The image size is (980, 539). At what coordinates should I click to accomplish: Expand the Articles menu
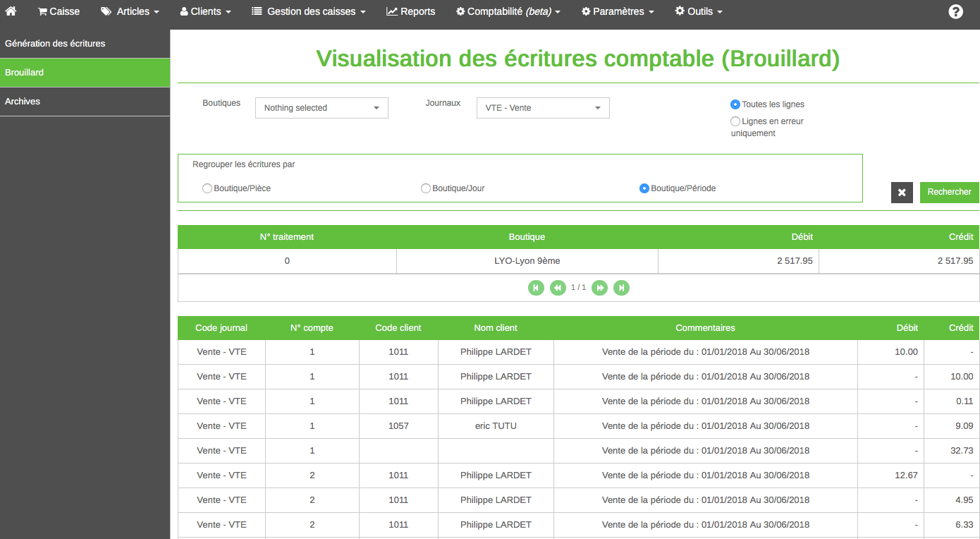[130, 11]
